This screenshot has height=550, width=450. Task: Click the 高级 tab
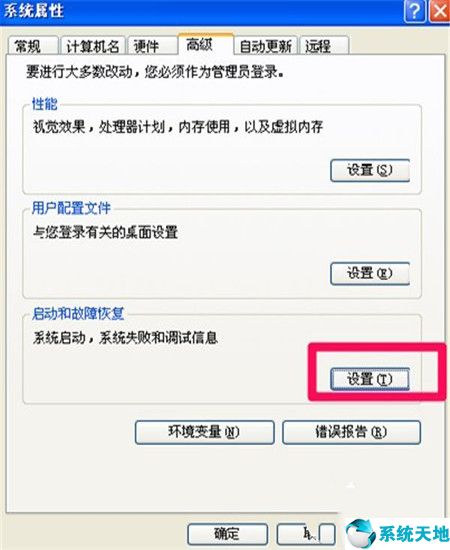206,44
